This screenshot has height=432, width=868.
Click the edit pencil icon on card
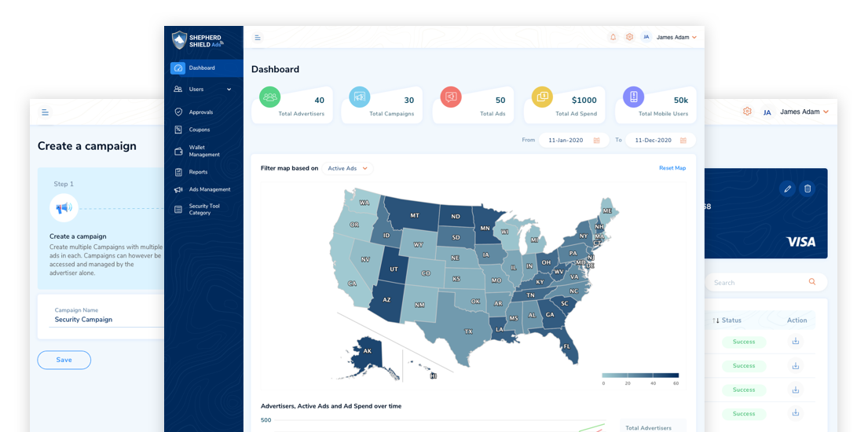pyautogui.click(x=787, y=189)
